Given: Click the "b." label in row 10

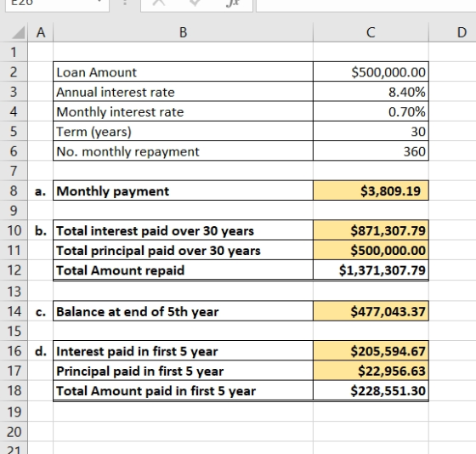Looking at the screenshot, I should click(x=41, y=230).
